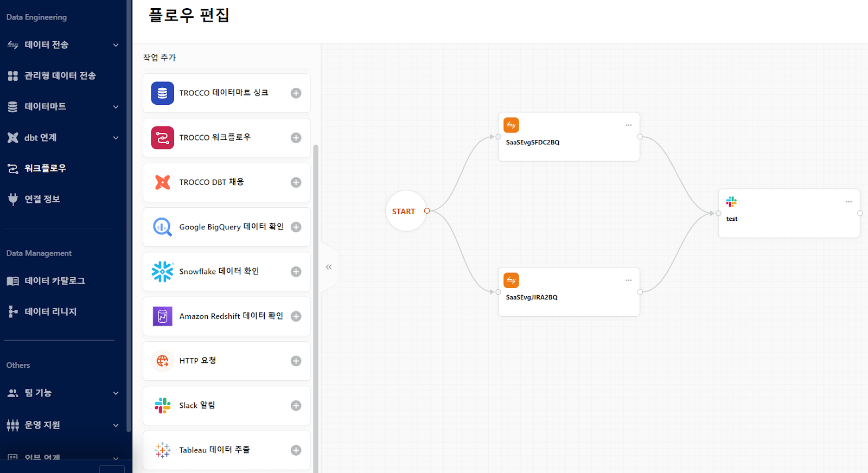
Task: Click the purple Amazon Redshift icon
Action: tap(163, 316)
